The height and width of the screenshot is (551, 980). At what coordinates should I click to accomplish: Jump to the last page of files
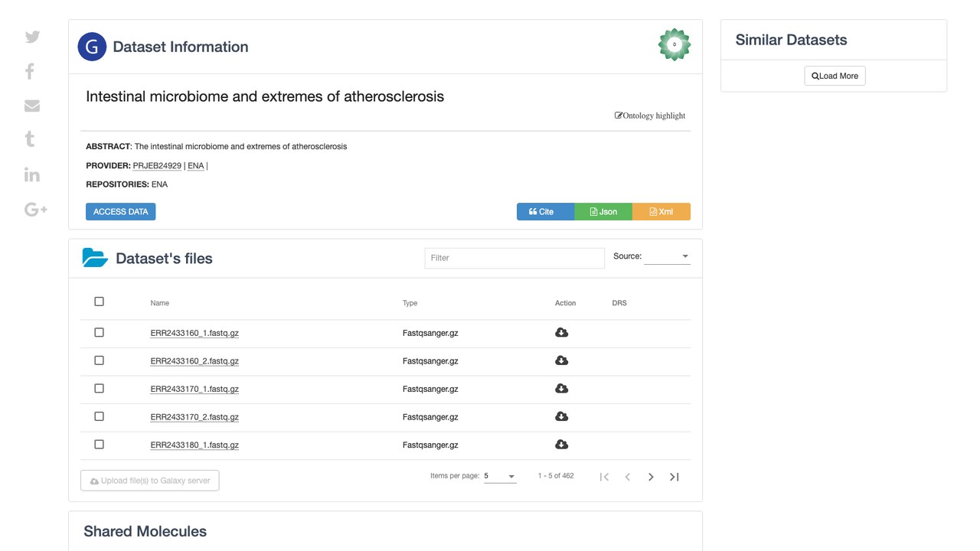[675, 477]
